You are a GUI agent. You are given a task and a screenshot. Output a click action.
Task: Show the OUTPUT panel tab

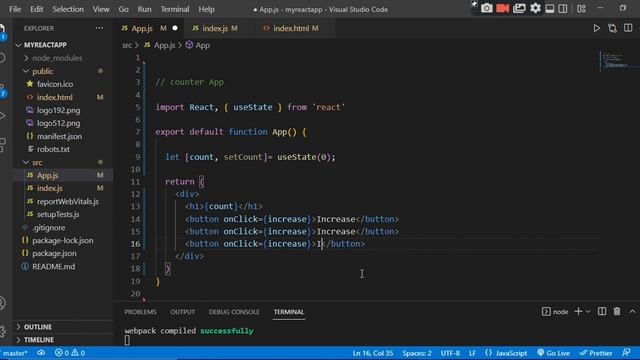[x=182, y=312]
